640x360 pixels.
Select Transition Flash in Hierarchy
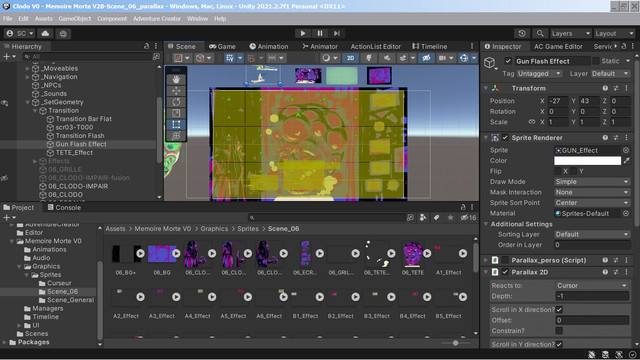click(x=80, y=136)
